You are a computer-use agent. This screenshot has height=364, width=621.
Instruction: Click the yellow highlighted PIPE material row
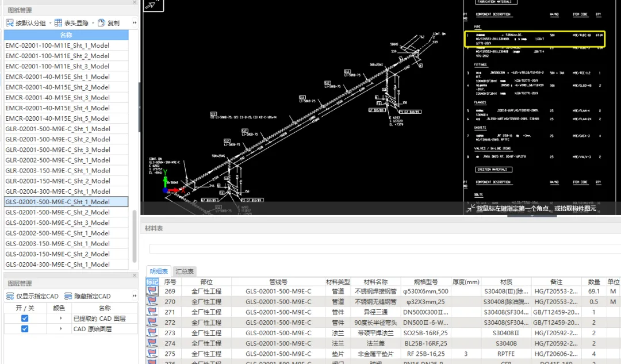(535, 39)
